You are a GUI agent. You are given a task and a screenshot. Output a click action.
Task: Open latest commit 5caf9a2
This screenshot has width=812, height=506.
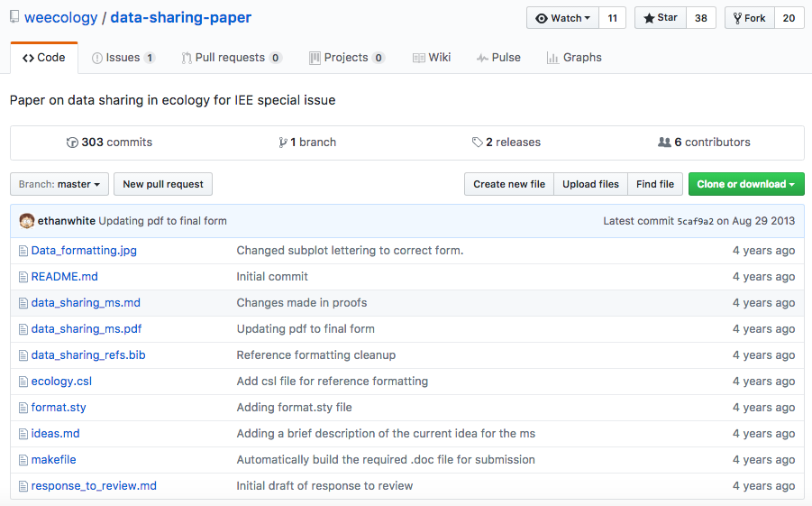pos(695,222)
